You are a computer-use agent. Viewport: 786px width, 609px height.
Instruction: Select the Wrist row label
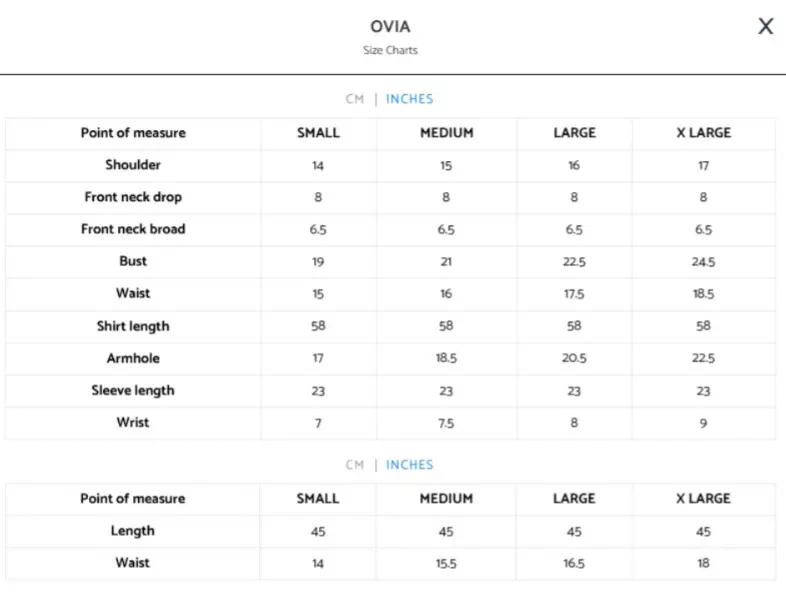tap(133, 422)
